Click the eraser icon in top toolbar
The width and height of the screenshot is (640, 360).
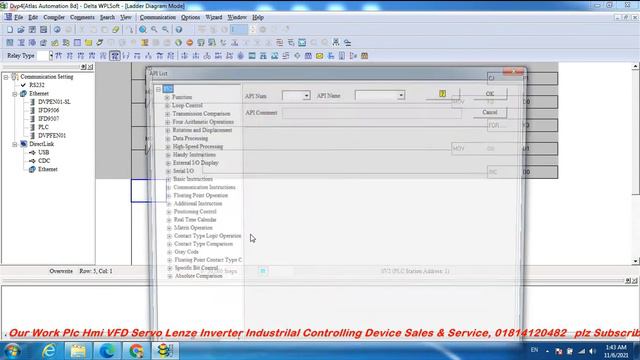pyautogui.click(x=116, y=29)
